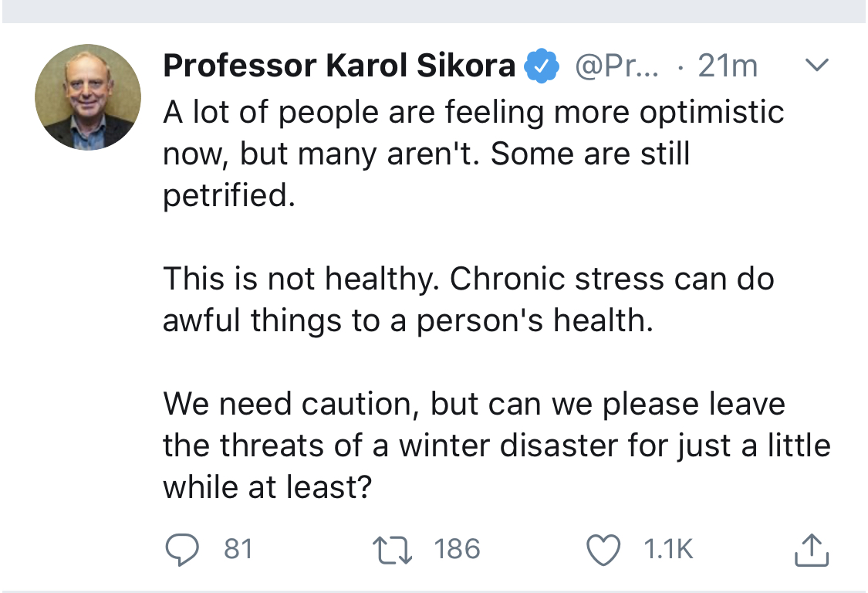Open the share icon on the tweet
This screenshot has width=868, height=593.
coord(811,550)
